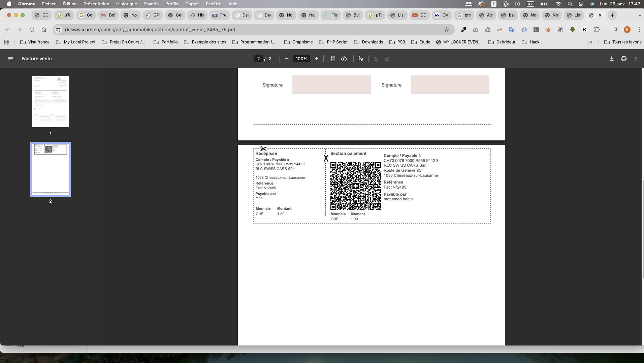Open the PDF annotation draw tool
The width and height of the screenshot is (644, 363).
[361, 59]
